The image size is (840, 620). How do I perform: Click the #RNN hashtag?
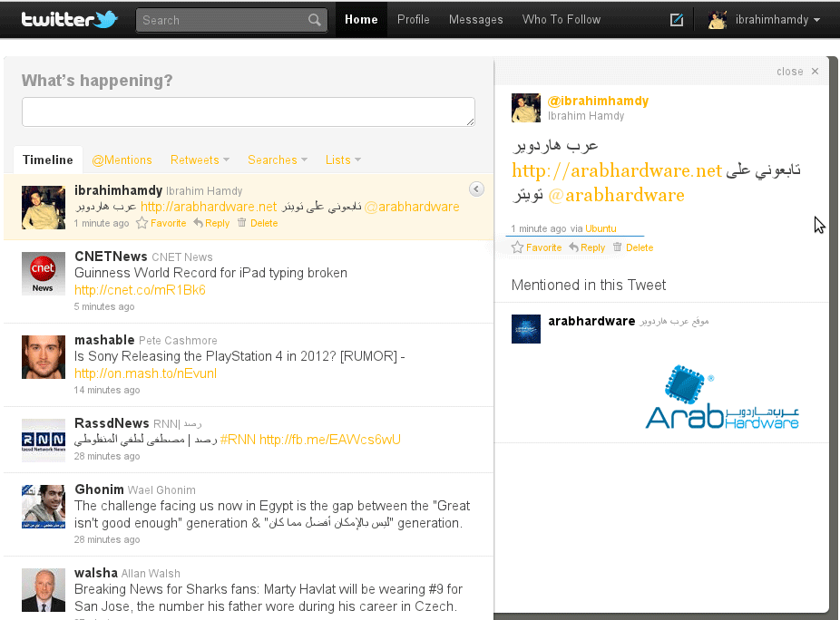pyautogui.click(x=238, y=440)
